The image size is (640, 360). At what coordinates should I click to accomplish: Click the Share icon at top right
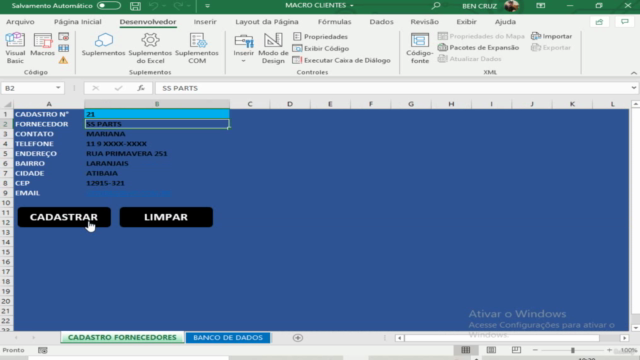(599, 22)
